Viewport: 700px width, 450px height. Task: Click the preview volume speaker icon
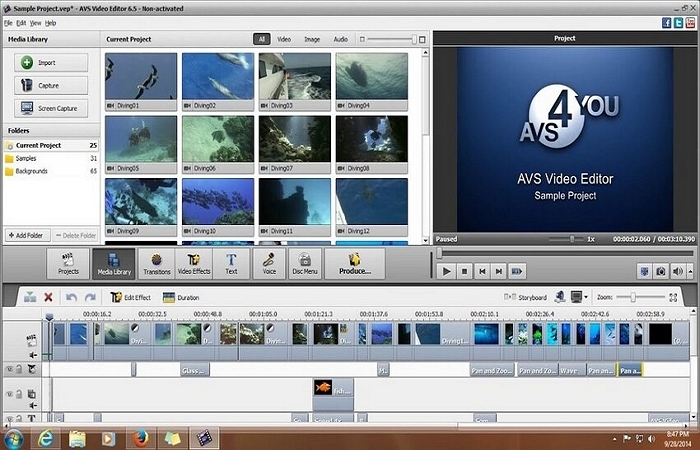pos(677,271)
